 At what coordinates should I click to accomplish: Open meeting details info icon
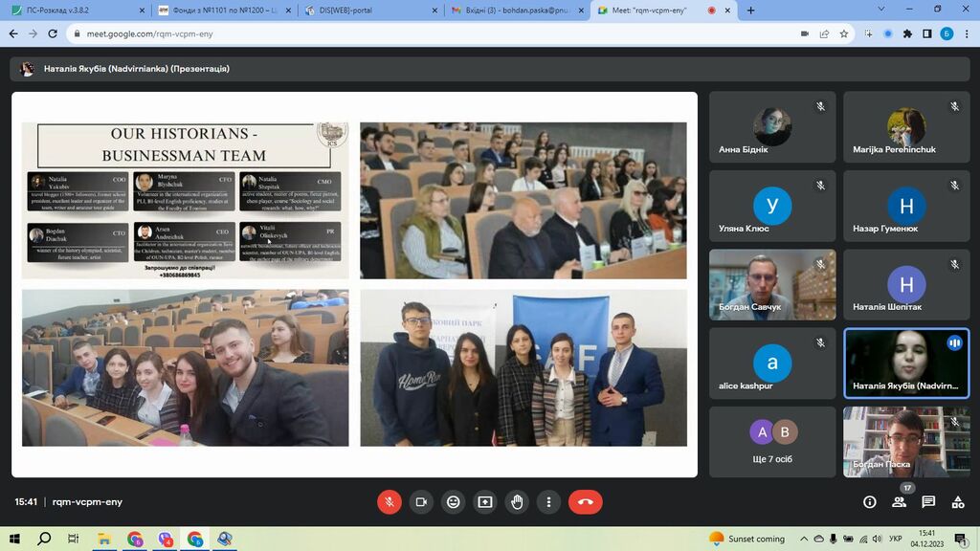click(x=870, y=502)
